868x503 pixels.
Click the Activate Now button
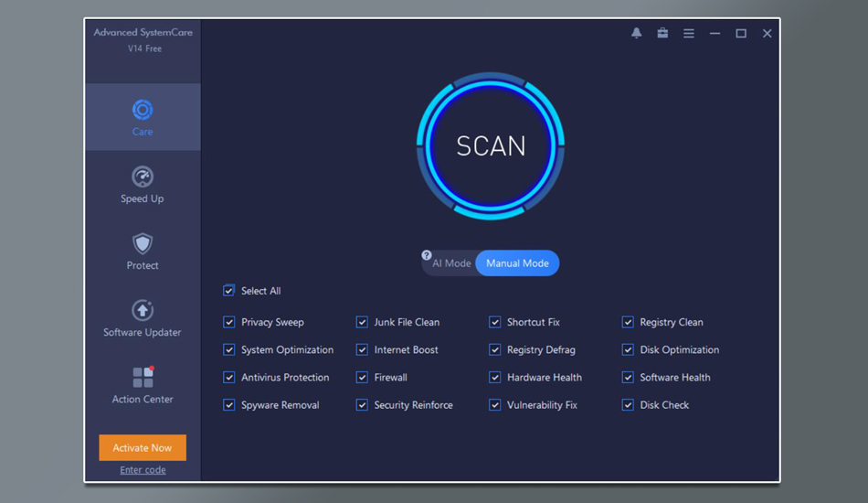(143, 448)
